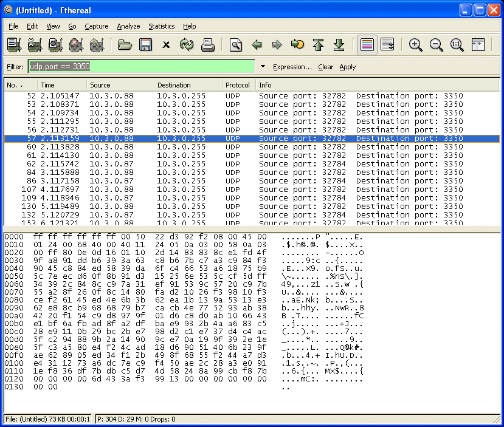Sort by the Time column header

[x=62, y=85]
